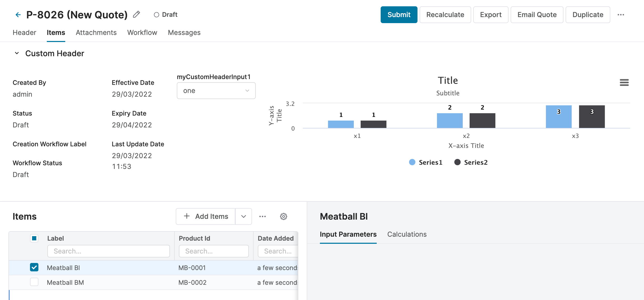Image resolution: width=644 pixels, height=300 pixels.
Task: Click the back arrow beside P-8026
Action: tap(18, 15)
